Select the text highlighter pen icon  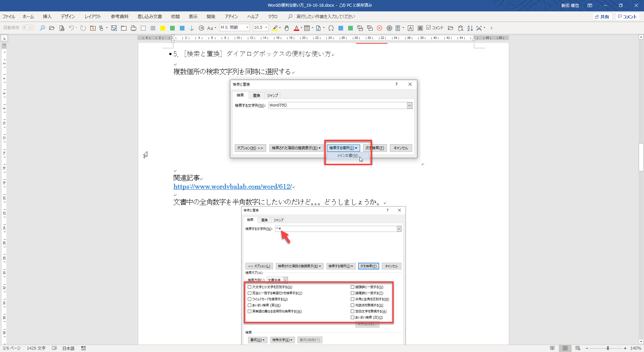coord(275,28)
